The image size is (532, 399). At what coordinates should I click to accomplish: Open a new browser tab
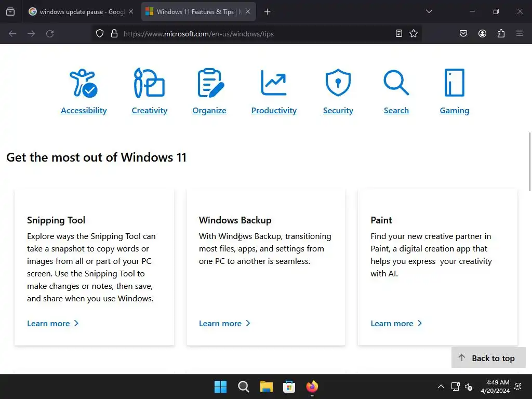(268, 12)
